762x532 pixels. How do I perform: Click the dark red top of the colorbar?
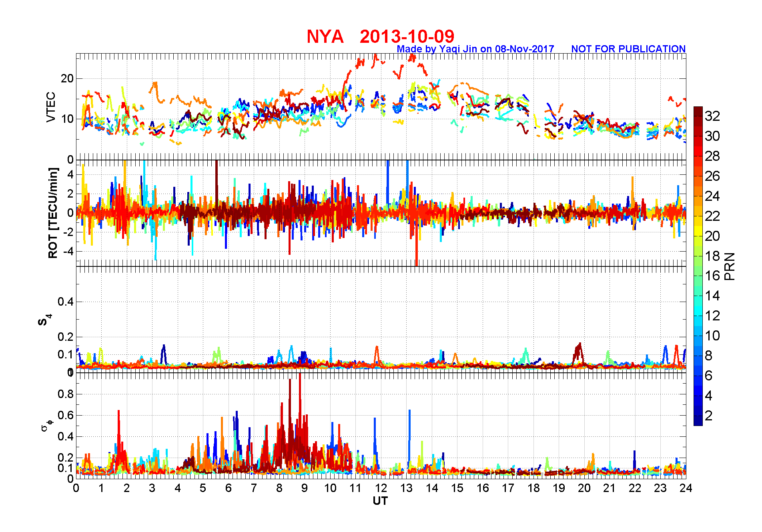[x=698, y=111]
